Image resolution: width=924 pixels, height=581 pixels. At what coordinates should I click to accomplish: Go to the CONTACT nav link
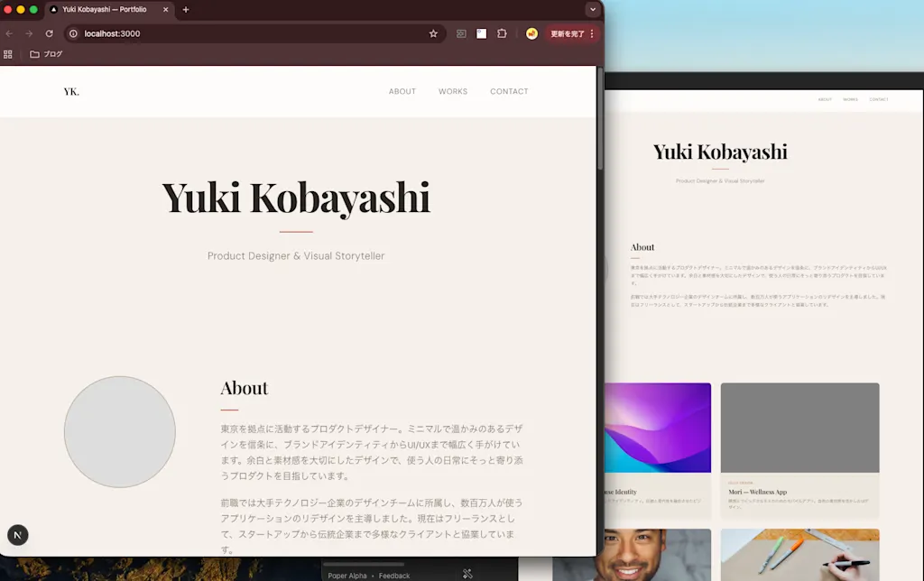click(x=509, y=91)
